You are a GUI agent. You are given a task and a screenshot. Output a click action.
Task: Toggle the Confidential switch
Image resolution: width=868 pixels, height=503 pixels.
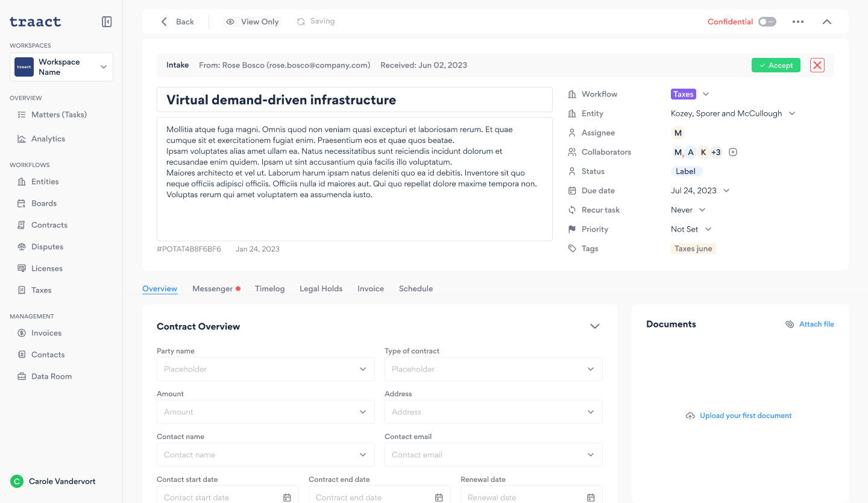(x=767, y=22)
